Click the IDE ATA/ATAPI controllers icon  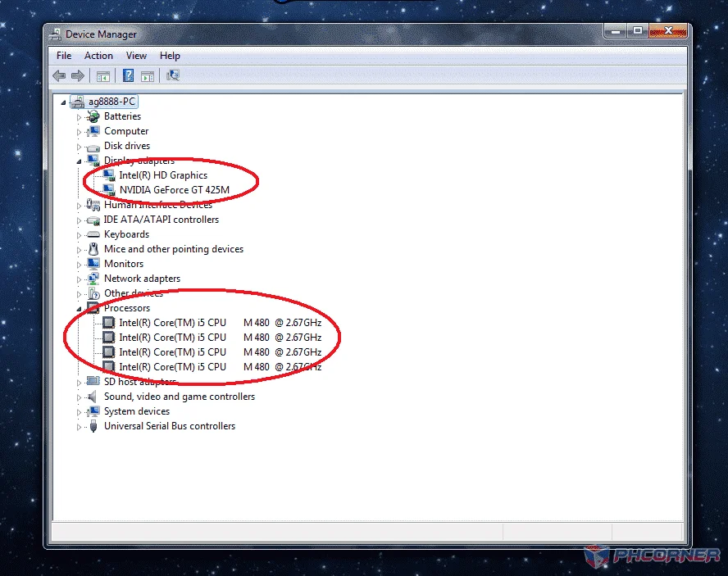pos(93,220)
